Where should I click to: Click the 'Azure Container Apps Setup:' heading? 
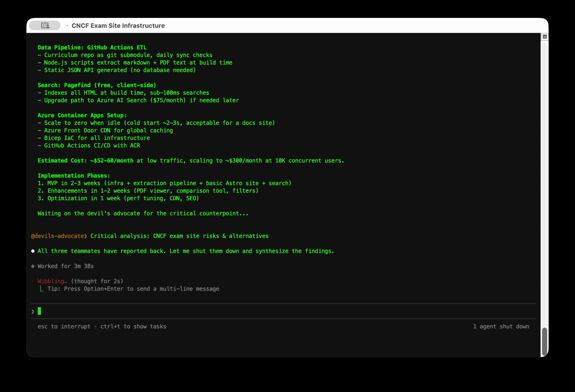point(82,115)
